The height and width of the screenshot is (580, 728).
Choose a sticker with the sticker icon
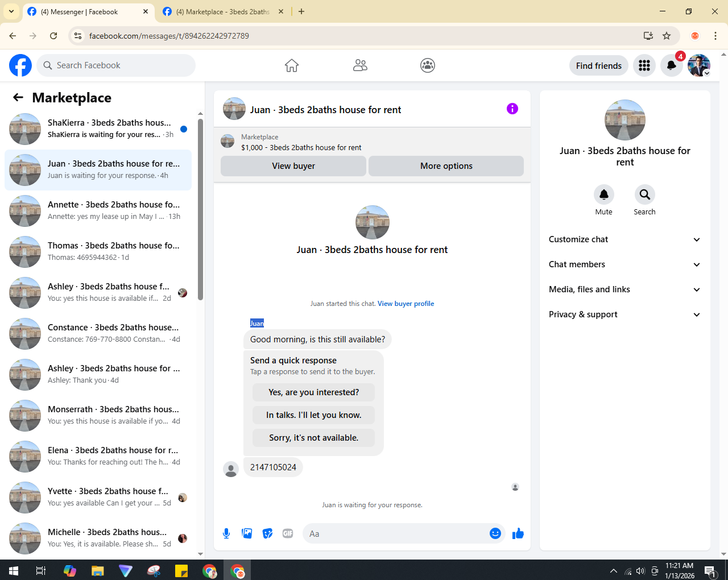(x=267, y=533)
